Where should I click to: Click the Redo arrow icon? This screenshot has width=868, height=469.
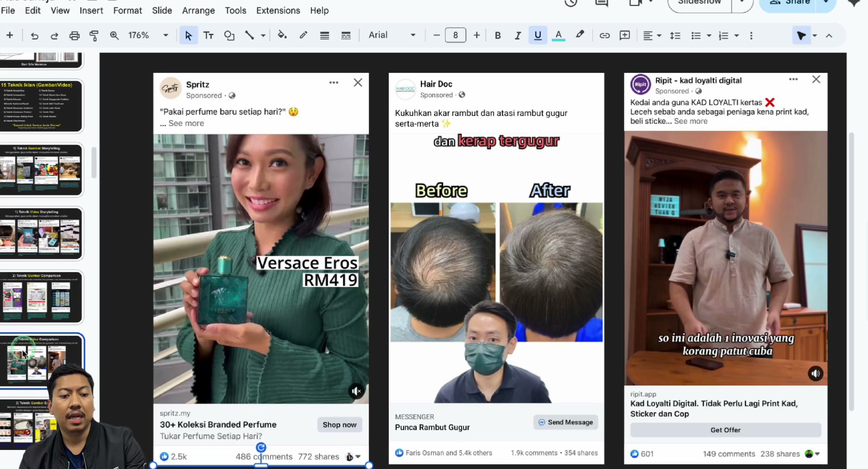point(54,36)
